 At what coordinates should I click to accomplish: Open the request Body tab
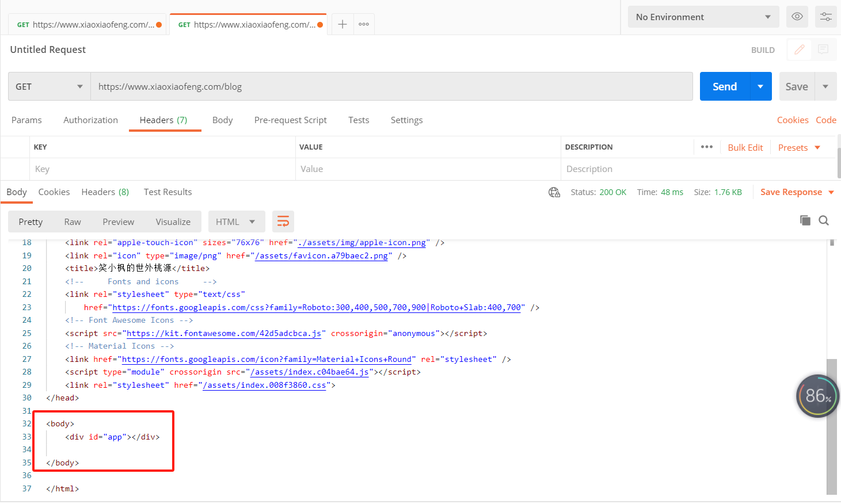[222, 120]
